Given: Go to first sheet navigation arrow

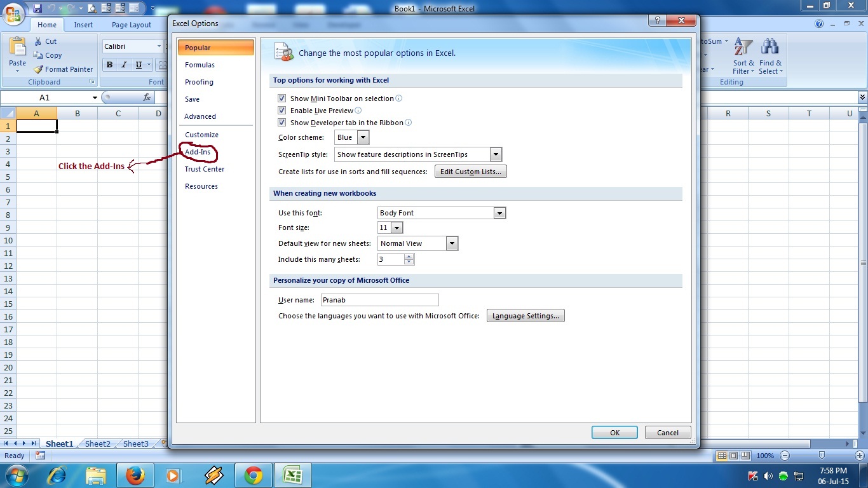Looking at the screenshot, I should tap(7, 444).
